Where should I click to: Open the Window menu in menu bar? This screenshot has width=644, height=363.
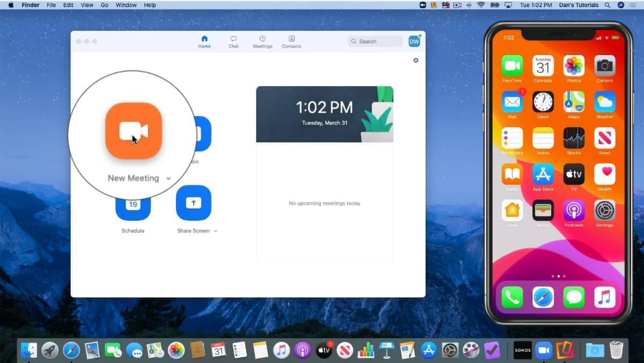pos(126,5)
